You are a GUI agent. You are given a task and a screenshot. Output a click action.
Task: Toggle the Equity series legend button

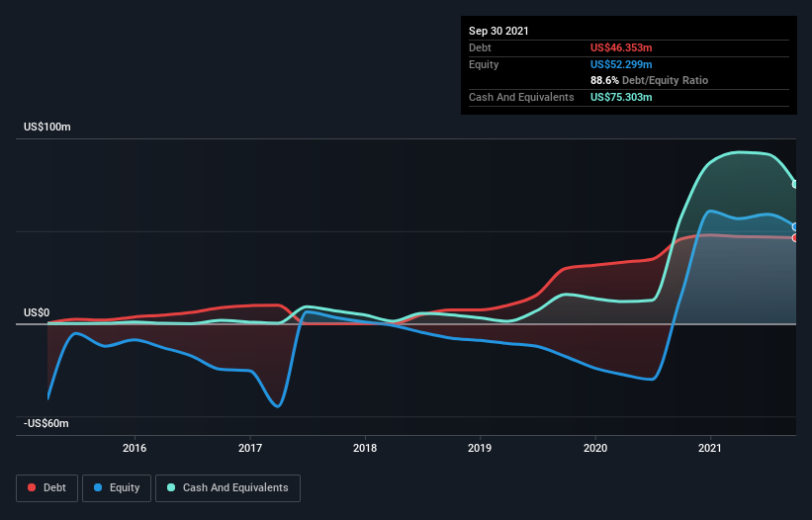(x=117, y=488)
